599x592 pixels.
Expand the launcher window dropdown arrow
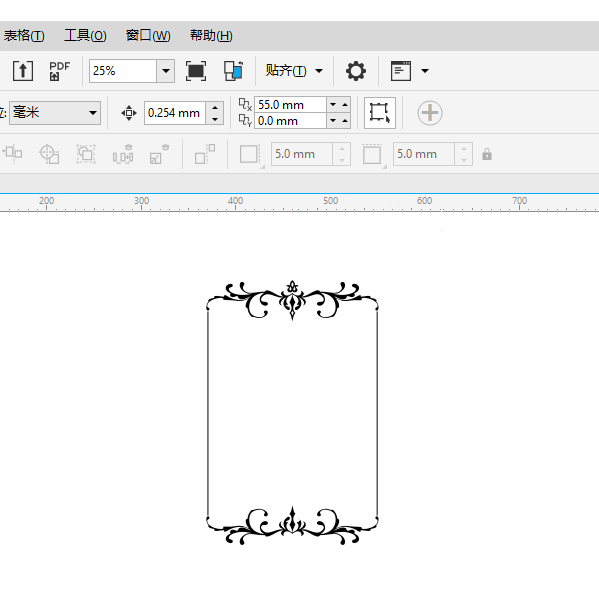point(425,71)
